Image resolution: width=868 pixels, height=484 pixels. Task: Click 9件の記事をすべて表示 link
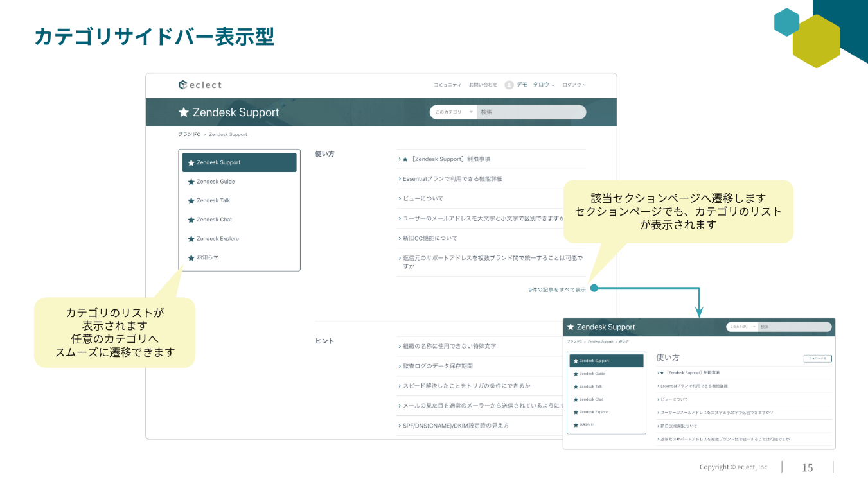tap(557, 290)
